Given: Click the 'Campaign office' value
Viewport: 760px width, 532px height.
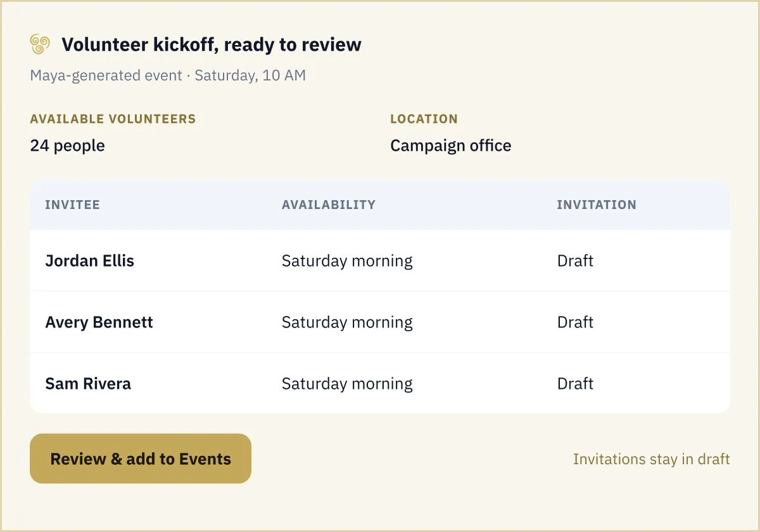Looking at the screenshot, I should pos(450,146).
